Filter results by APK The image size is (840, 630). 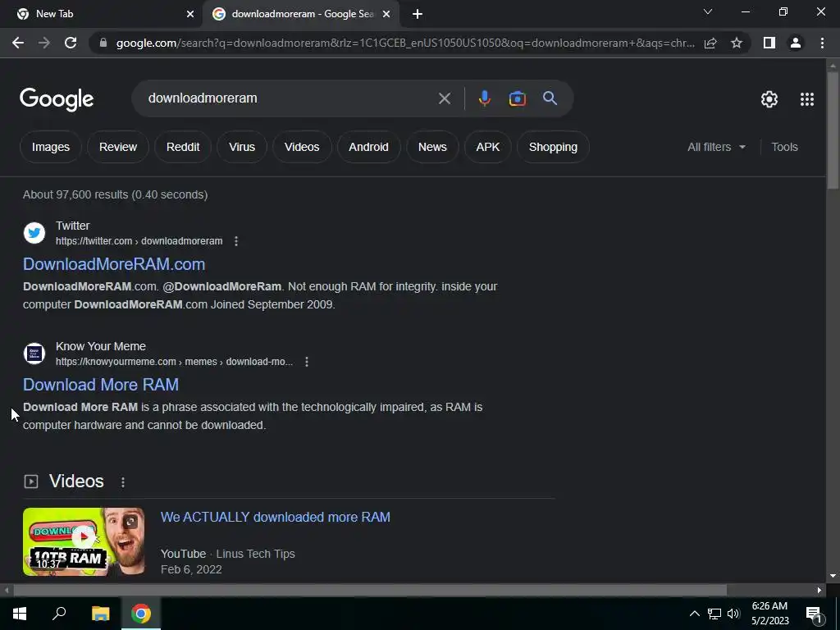pyautogui.click(x=487, y=147)
